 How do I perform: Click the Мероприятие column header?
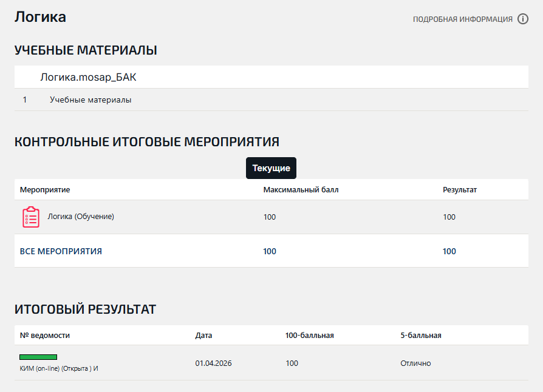tap(45, 190)
